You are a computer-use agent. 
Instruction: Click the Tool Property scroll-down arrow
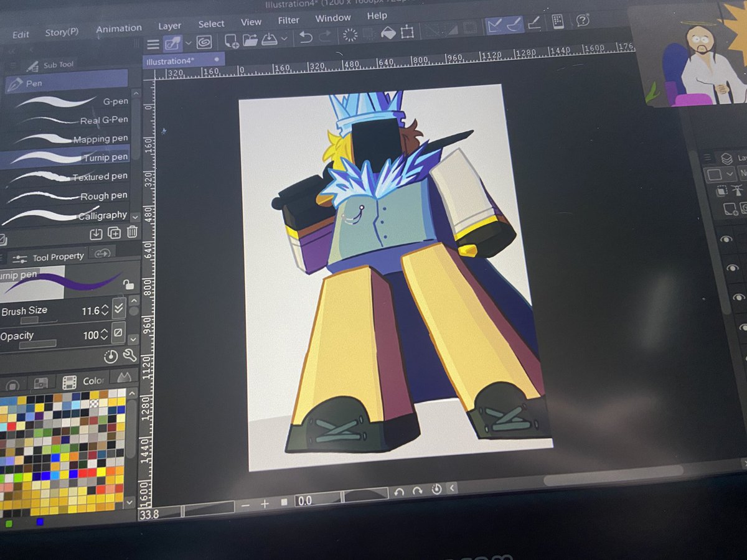point(133,339)
